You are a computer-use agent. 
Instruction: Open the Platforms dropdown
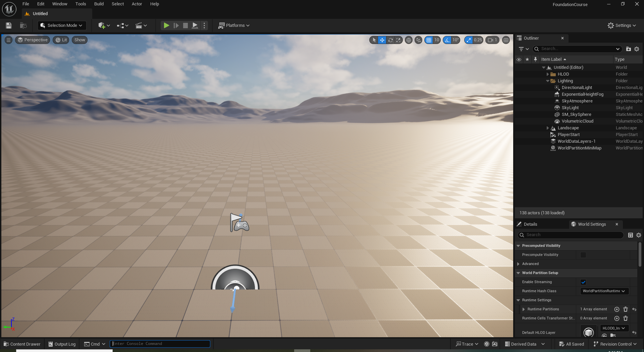coord(234,26)
